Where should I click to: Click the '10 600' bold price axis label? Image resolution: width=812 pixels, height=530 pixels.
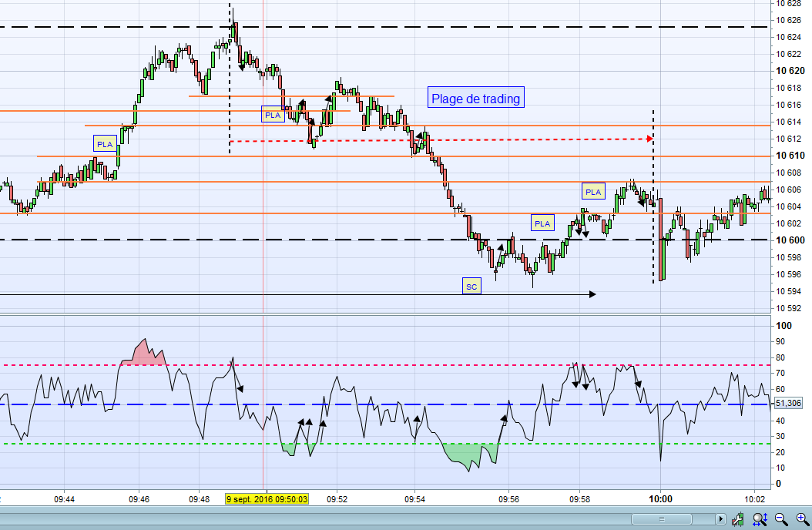790,240
